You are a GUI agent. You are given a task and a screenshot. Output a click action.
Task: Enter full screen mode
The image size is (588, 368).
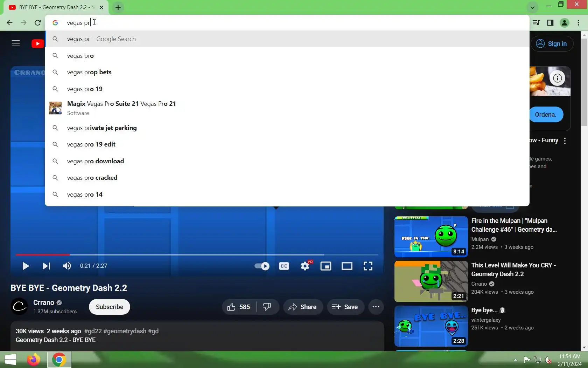[368, 266]
